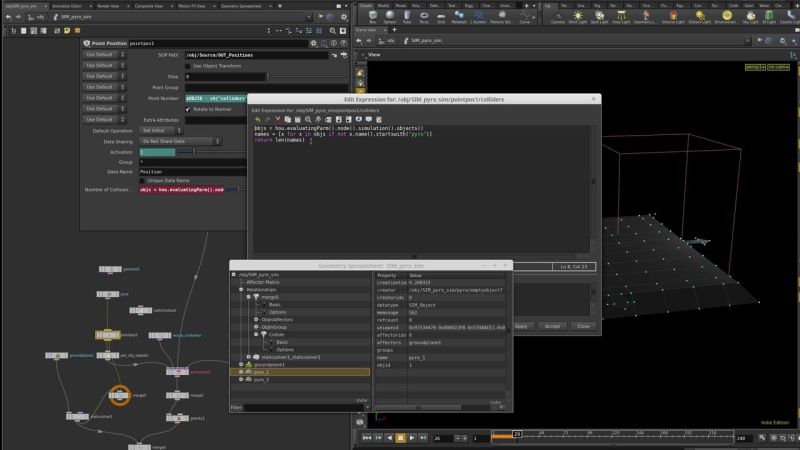
Task: Select the Affector Matrix tree row
Action: click(262, 282)
